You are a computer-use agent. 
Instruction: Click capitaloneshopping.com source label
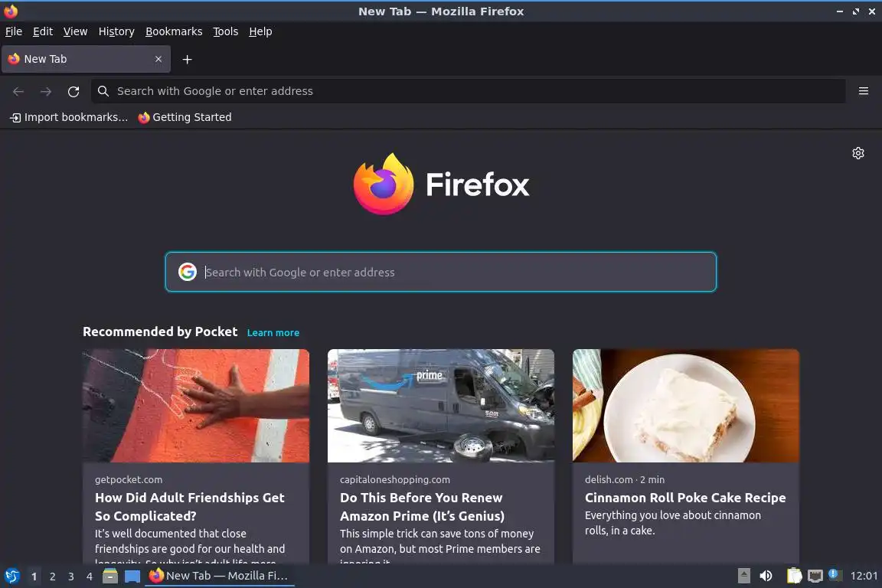pyautogui.click(x=394, y=479)
